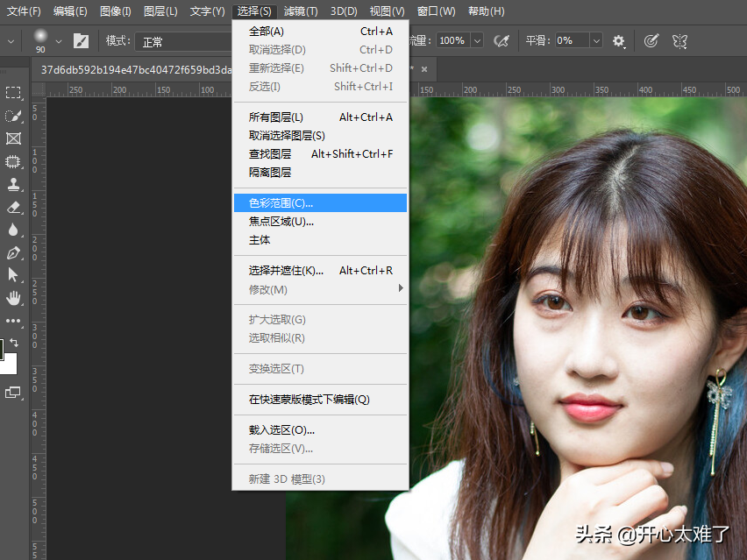Click 选择并遮住(K)... menu entry
747x560 pixels.
click(286, 271)
